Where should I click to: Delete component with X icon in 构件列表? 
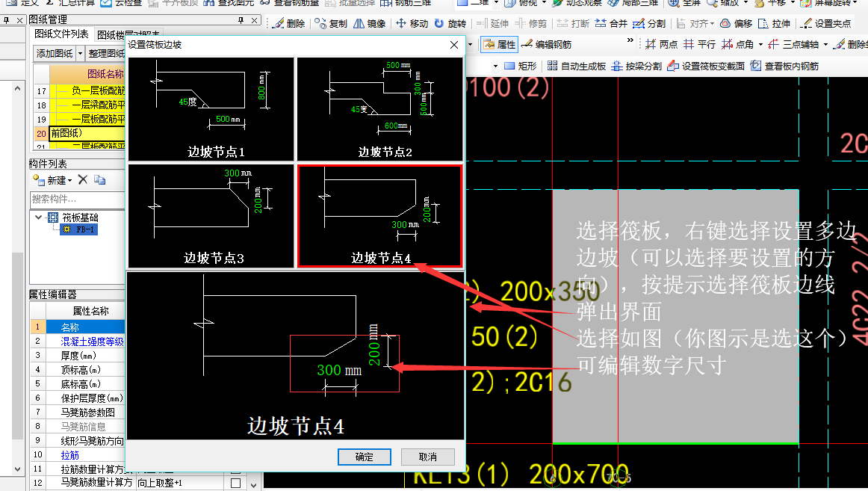pyautogui.click(x=83, y=179)
